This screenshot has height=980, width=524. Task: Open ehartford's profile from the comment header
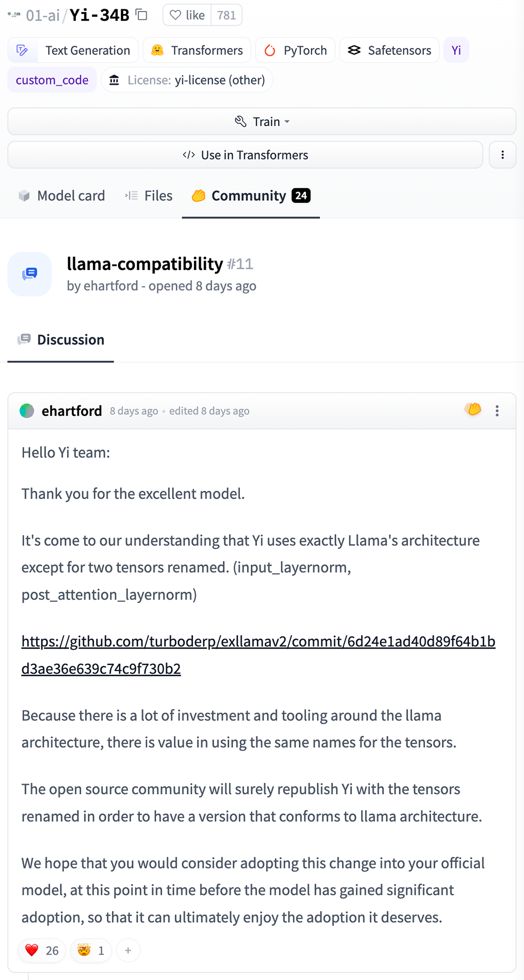71,411
